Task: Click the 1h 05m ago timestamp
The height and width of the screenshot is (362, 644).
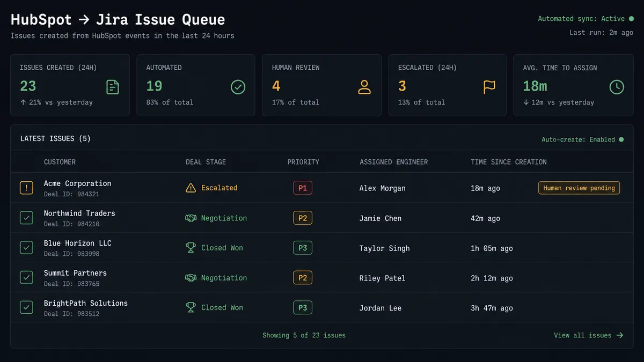Action: click(492, 248)
